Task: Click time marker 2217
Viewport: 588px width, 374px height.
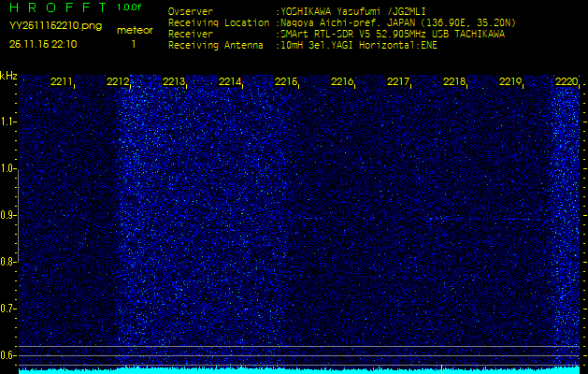Action: point(398,81)
